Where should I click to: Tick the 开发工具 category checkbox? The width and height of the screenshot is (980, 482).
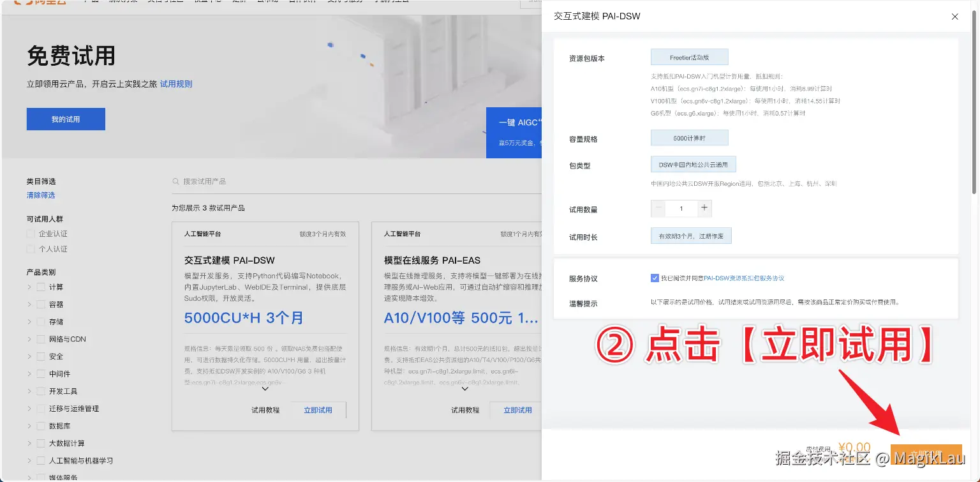pyautogui.click(x=41, y=391)
